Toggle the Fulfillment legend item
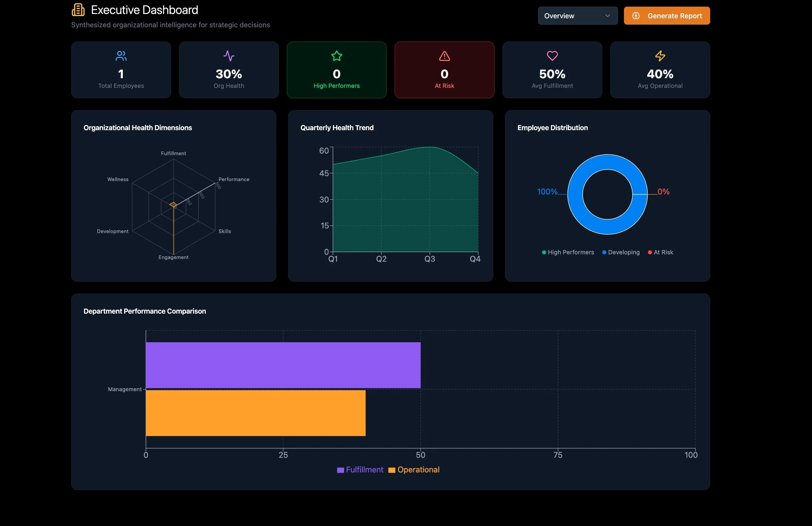The image size is (812, 526). tap(360, 470)
